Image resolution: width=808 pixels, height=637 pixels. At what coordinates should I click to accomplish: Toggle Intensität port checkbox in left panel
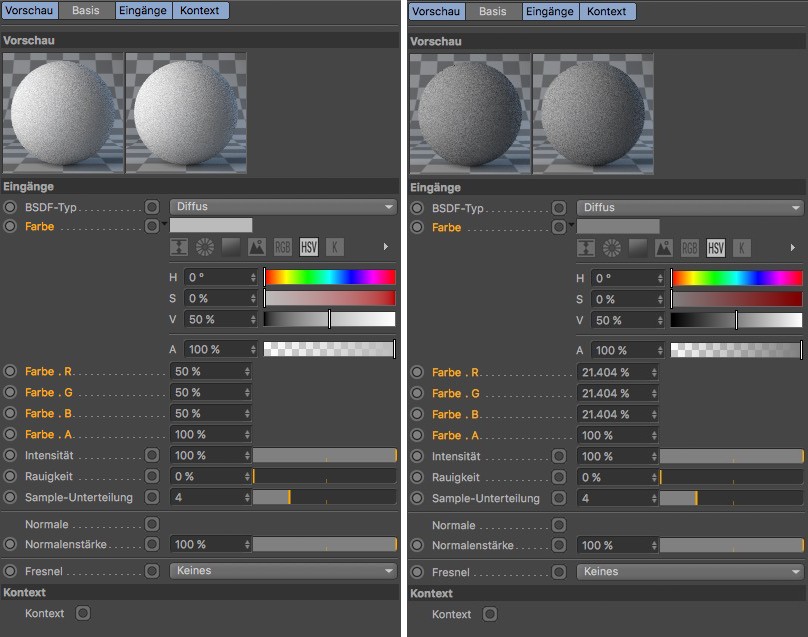pyautogui.click(x=152, y=455)
